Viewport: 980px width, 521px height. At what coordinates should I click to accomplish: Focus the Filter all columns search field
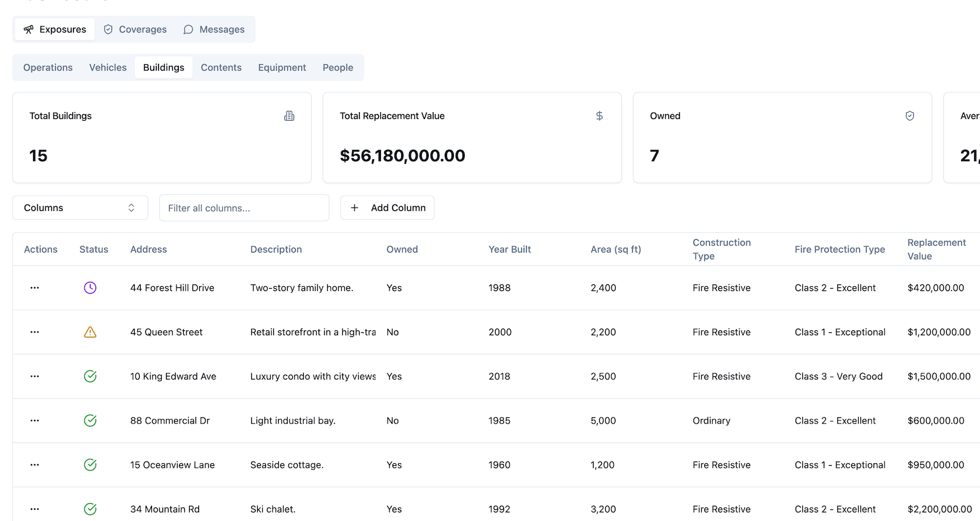[244, 208]
